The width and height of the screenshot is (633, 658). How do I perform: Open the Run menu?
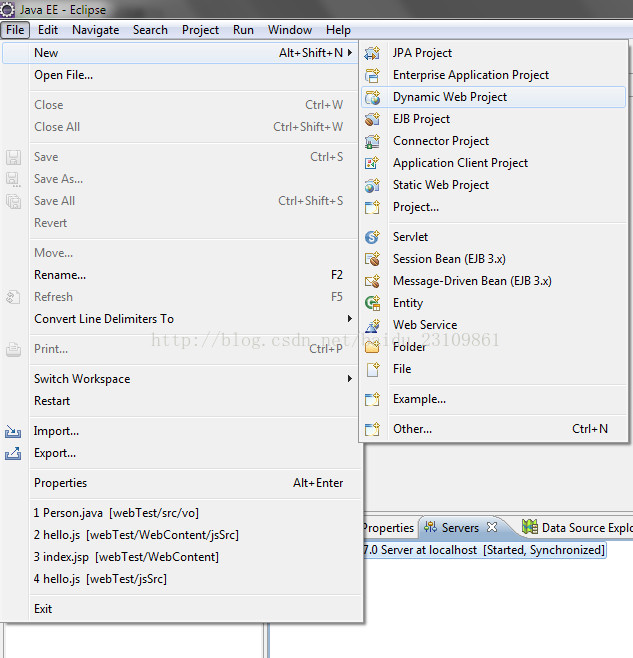point(243,30)
